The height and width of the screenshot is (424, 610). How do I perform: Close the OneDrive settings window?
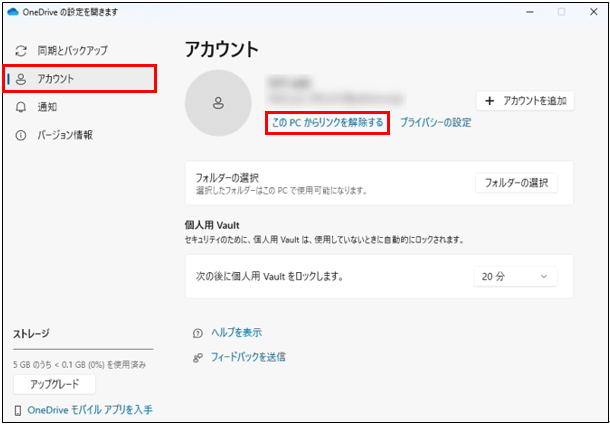[594, 12]
